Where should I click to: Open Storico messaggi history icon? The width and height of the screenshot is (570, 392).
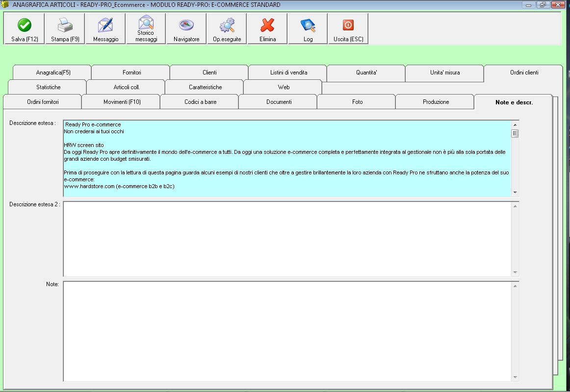pos(146,29)
